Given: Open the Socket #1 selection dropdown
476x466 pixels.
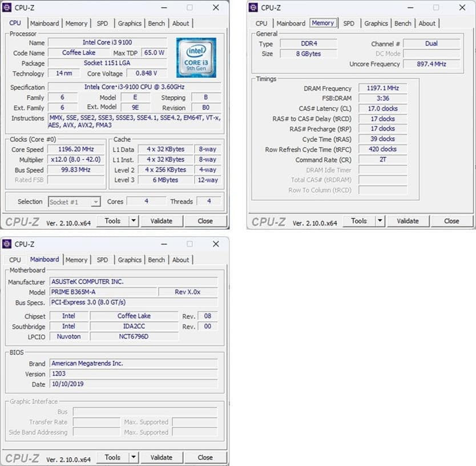Looking at the screenshot, I should click(74, 202).
